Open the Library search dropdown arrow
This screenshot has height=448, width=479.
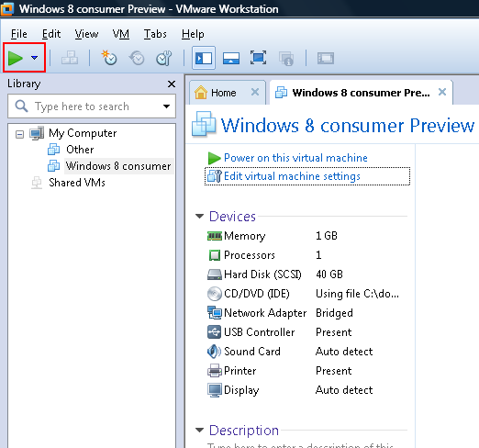point(166,106)
